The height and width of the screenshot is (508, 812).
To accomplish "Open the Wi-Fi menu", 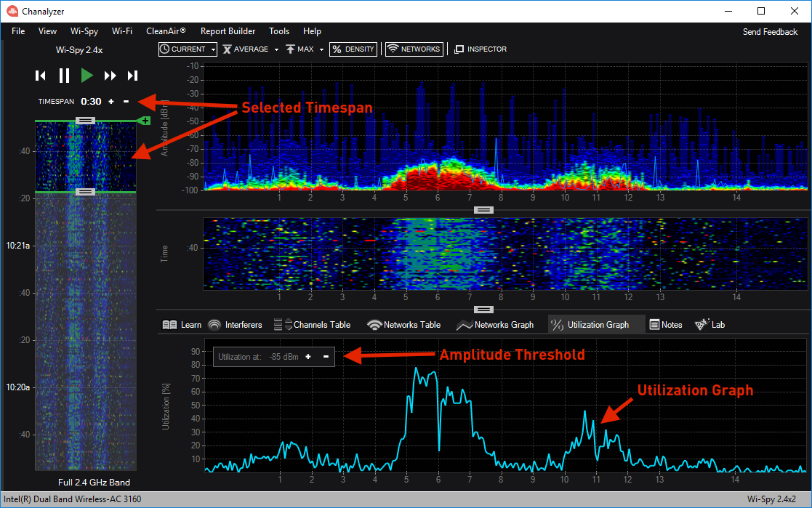I will pos(121,31).
